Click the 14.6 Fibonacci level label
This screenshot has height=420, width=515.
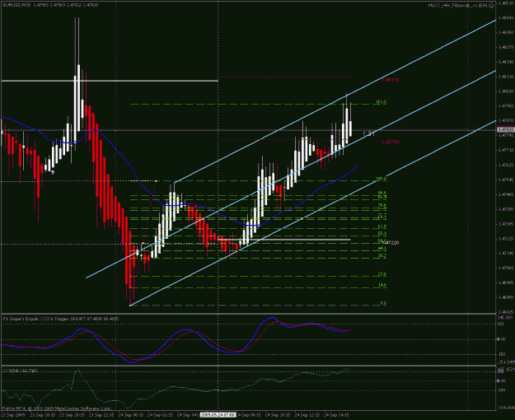click(x=382, y=285)
